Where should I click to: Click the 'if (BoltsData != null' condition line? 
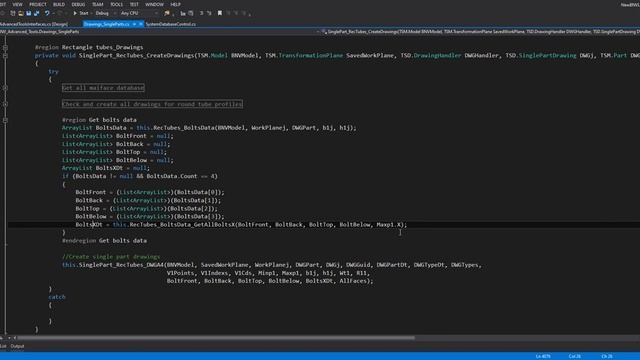click(140, 176)
